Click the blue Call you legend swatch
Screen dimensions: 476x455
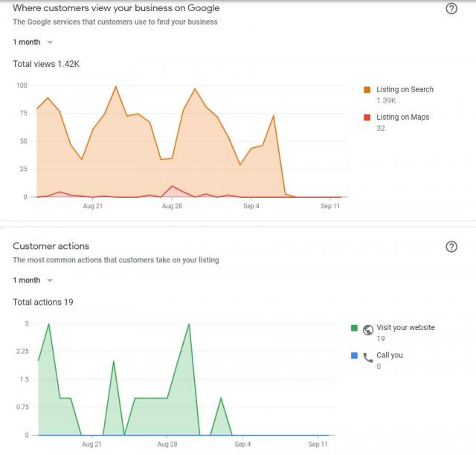[x=354, y=356]
